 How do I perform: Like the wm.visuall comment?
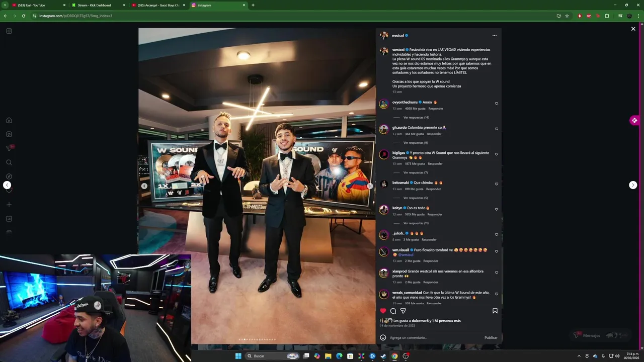click(497, 251)
